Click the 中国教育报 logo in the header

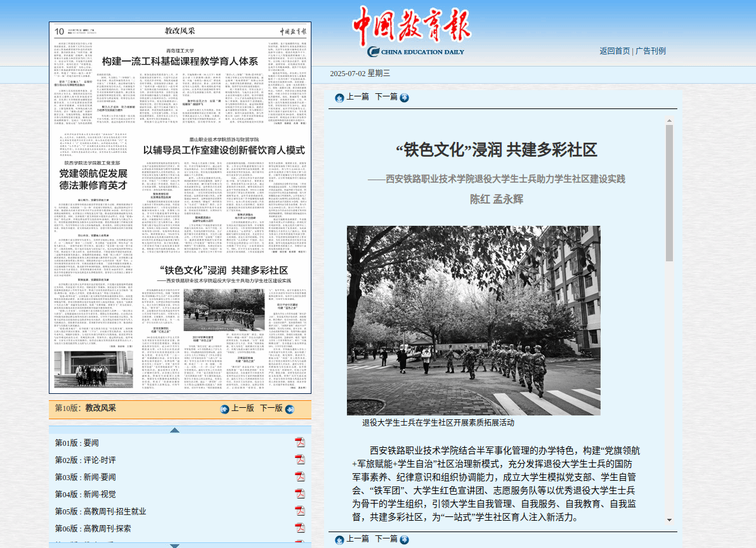click(412, 27)
